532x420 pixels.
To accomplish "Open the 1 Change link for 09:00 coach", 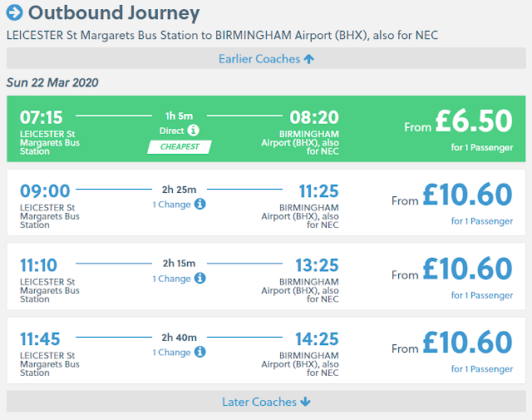I will coord(171,204).
